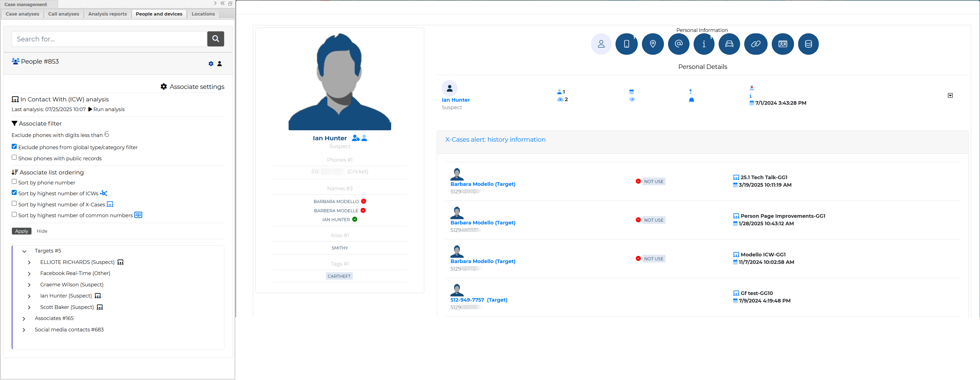This screenshot has height=380, width=980.
Task: Open the links chain icon
Action: pos(756,44)
